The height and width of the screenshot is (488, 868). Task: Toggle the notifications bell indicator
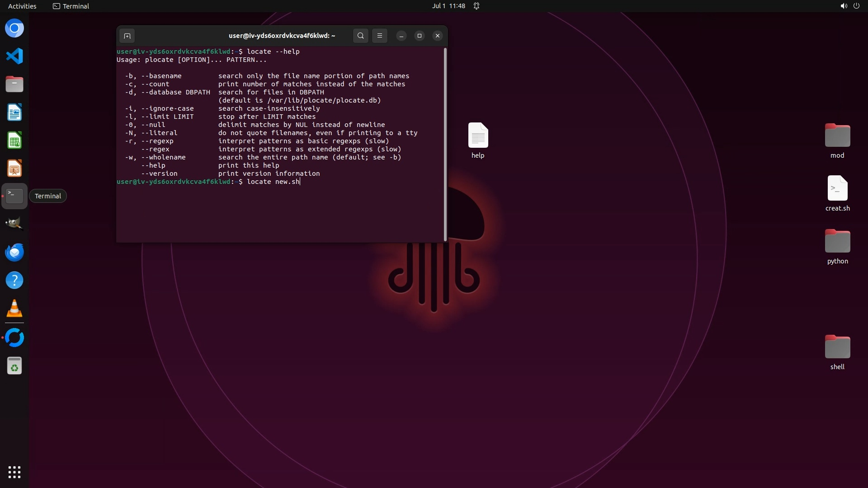coord(476,6)
